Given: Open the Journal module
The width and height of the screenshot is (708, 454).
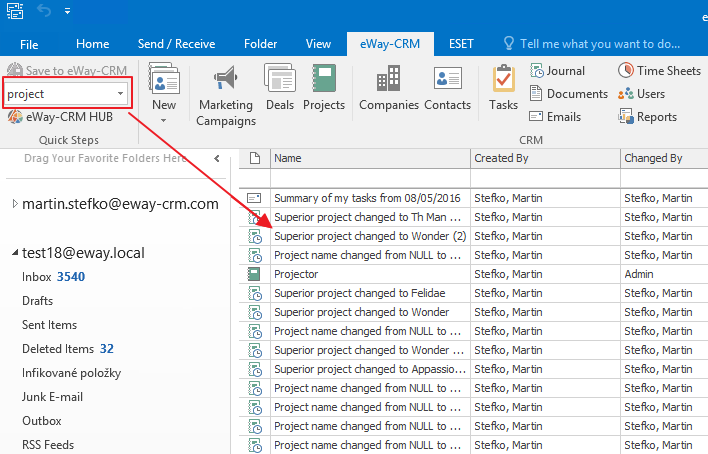Looking at the screenshot, I should pos(557,70).
